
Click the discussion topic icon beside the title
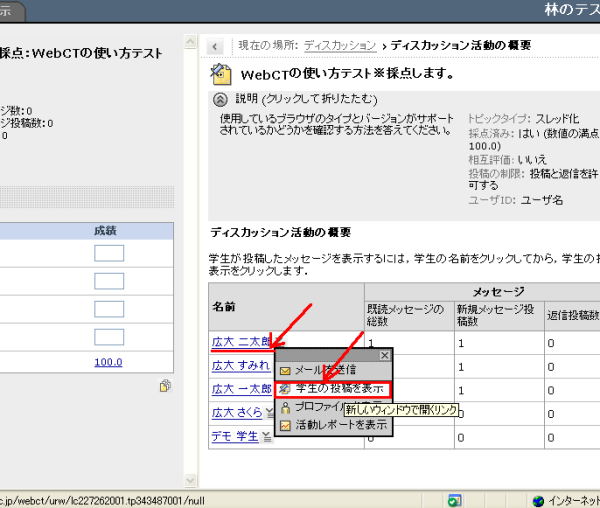221,74
